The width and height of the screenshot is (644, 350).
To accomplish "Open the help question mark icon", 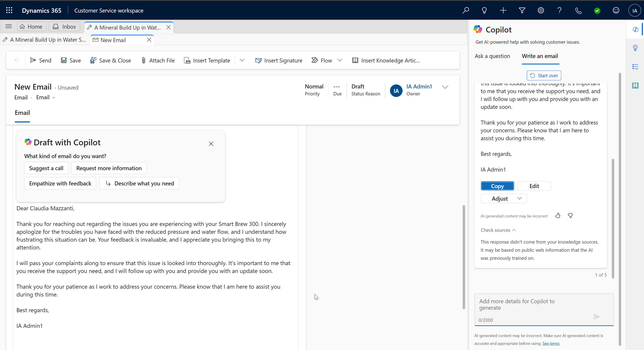I will (x=559, y=10).
